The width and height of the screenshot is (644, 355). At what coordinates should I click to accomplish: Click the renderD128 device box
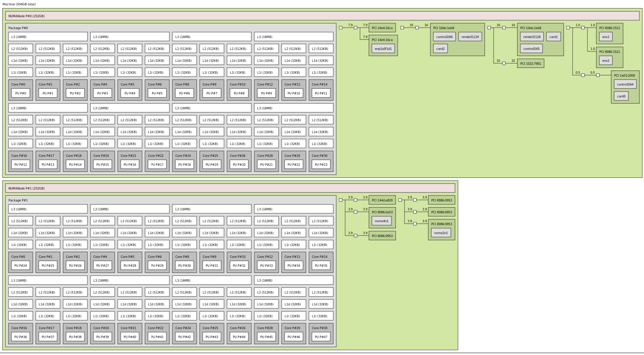531,37
